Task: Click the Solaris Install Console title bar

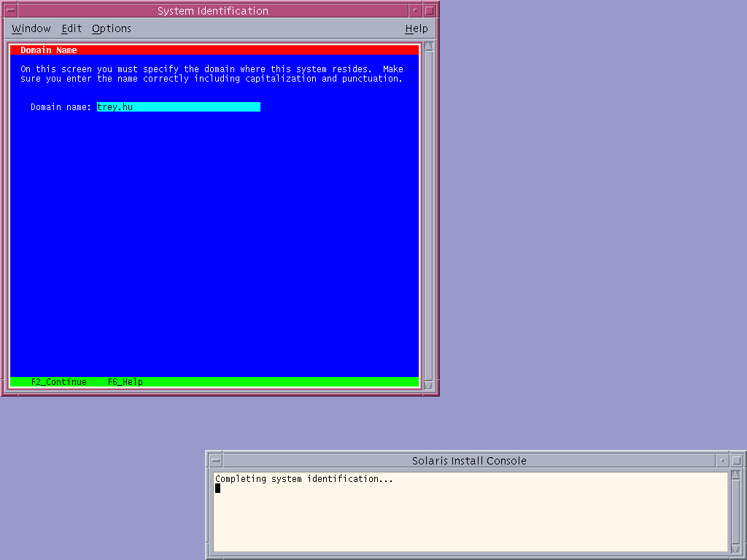Action: coord(469,461)
